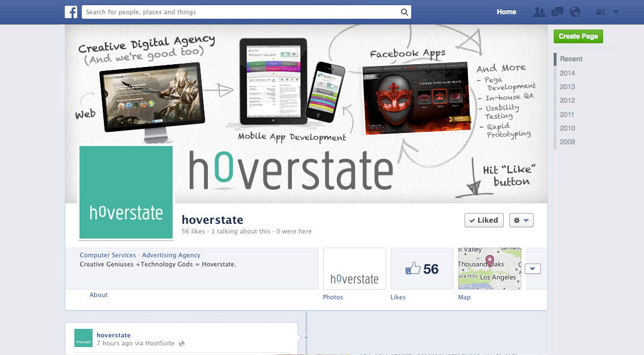The height and width of the screenshot is (355, 644).
Task: Click the timeline marker dot
Action: 307,338
